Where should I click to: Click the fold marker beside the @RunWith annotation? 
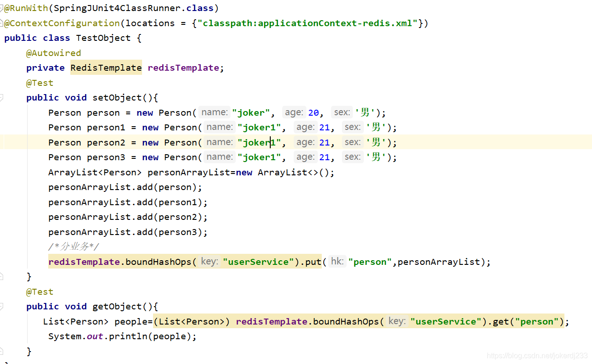[x=1, y=8]
